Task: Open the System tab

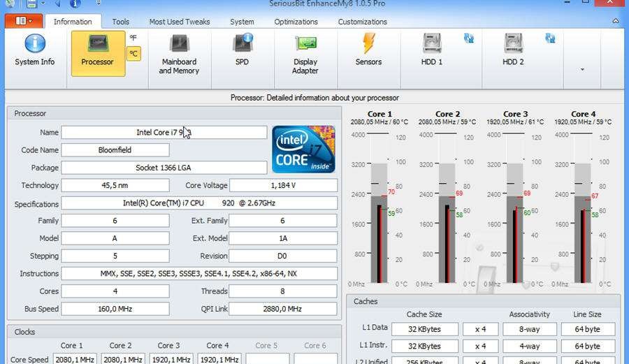Action: [x=242, y=22]
